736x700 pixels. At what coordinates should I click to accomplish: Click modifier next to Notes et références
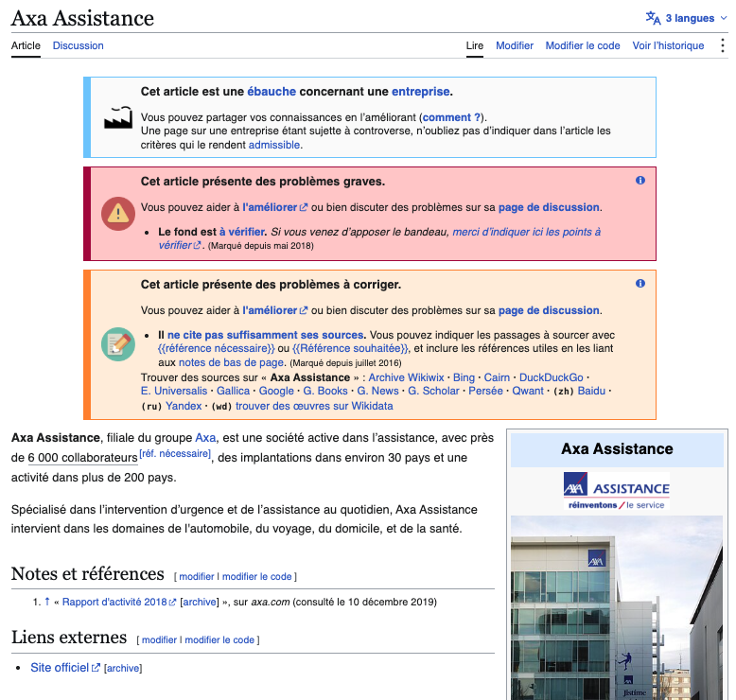[x=197, y=576]
